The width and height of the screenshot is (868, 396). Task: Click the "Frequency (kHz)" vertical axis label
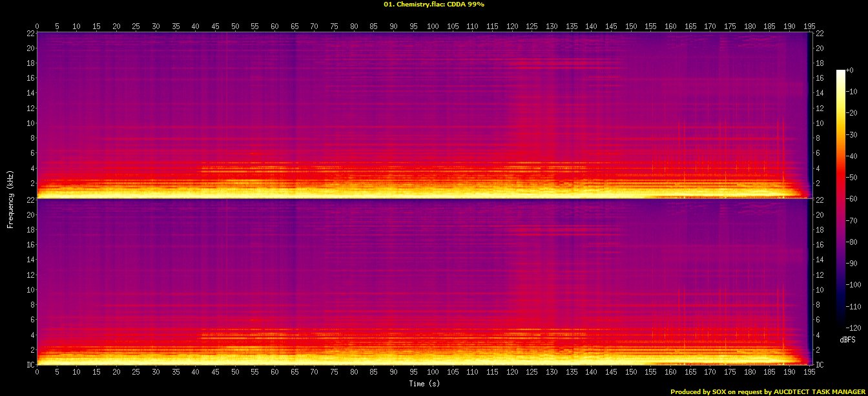[10, 198]
